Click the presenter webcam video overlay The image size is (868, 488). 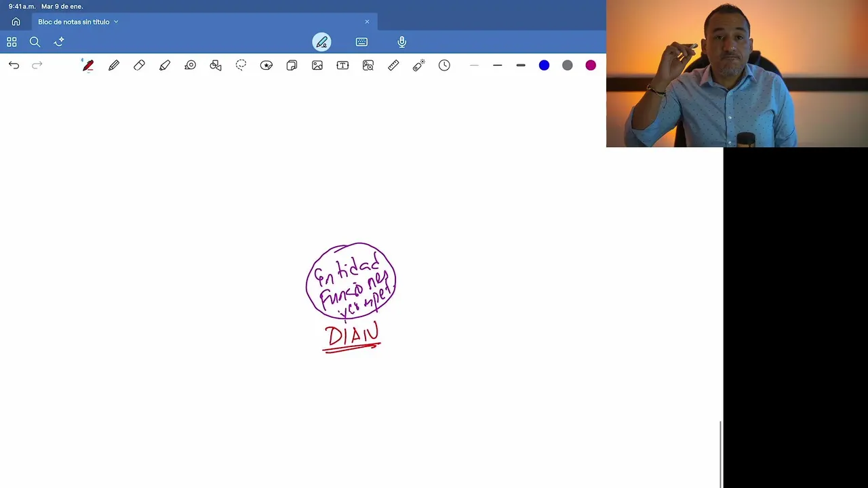[737, 73]
